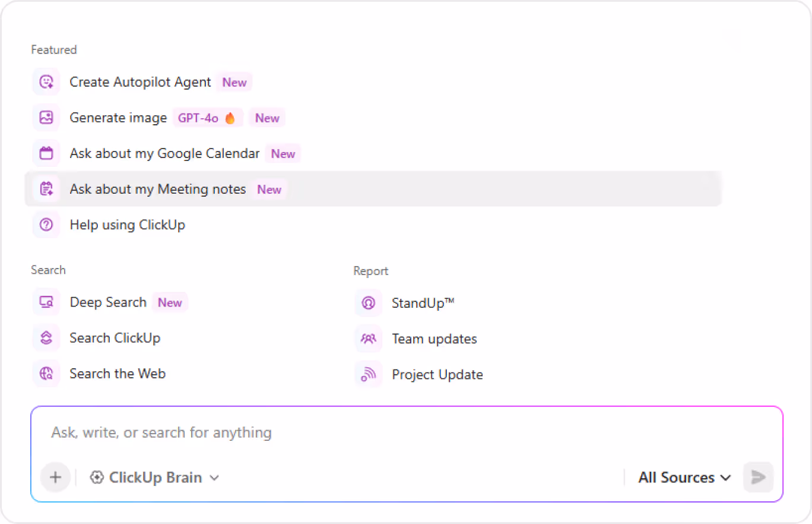Click the StandUp report icon
812x524 pixels.
[369, 304]
